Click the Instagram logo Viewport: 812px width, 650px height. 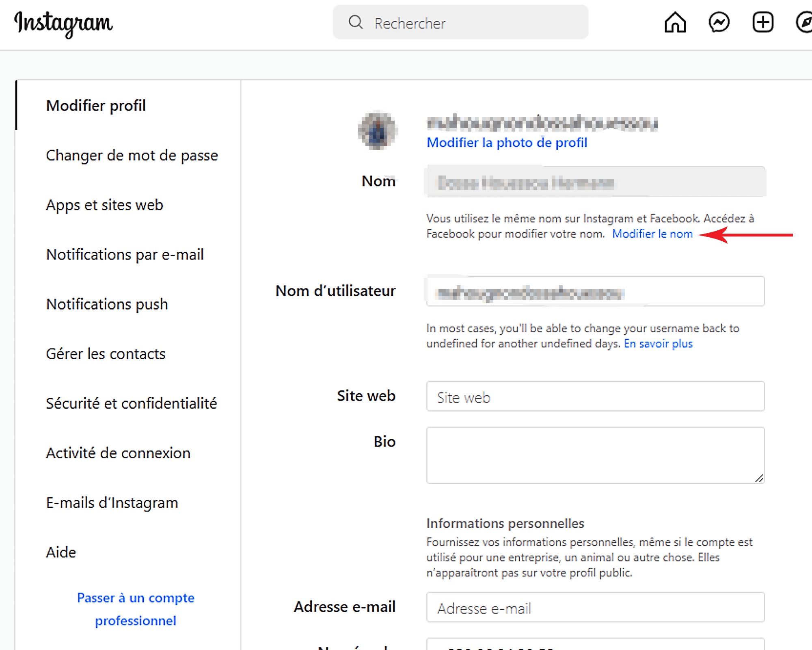click(63, 24)
